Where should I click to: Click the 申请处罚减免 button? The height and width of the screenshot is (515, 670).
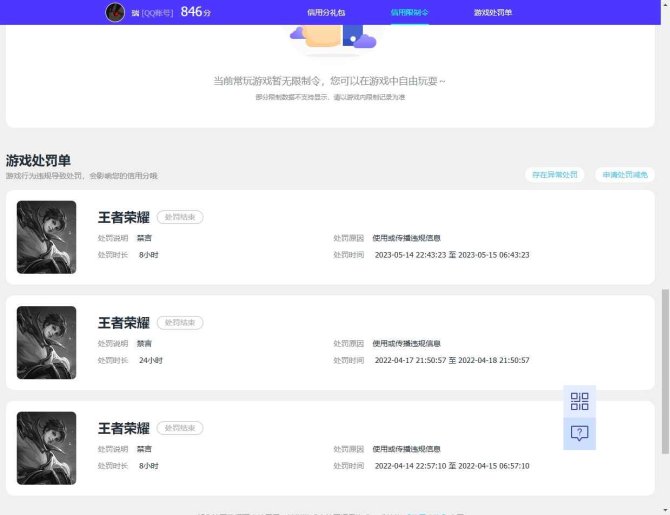coord(625,174)
